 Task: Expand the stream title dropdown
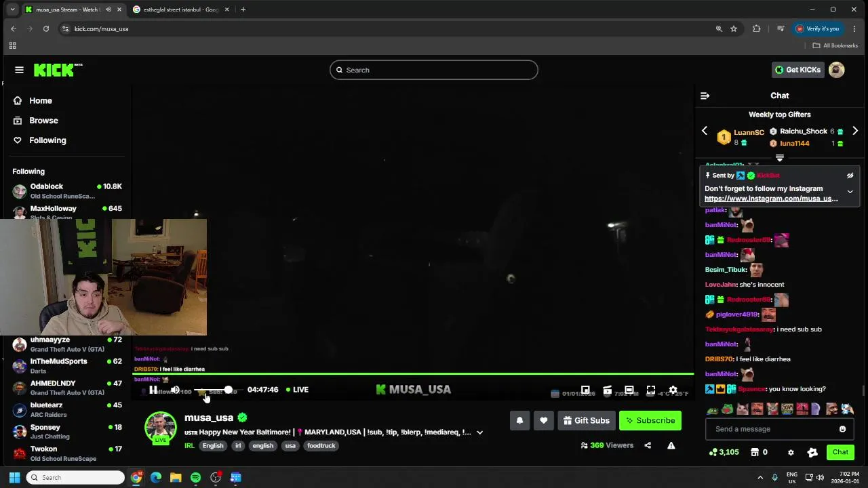click(479, 432)
